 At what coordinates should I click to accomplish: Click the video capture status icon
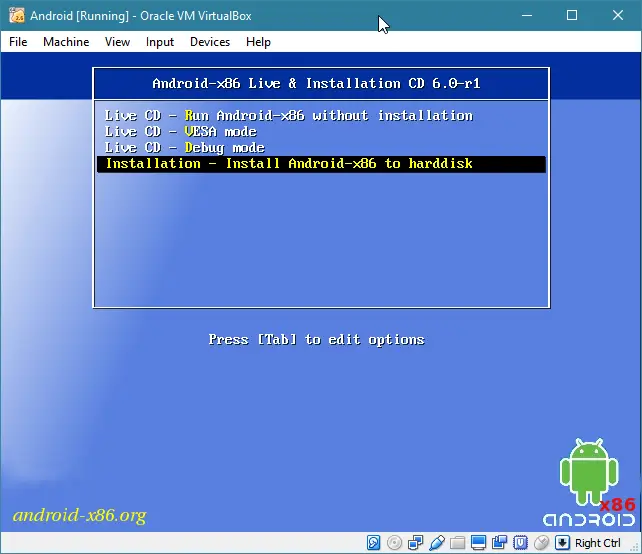499,543
